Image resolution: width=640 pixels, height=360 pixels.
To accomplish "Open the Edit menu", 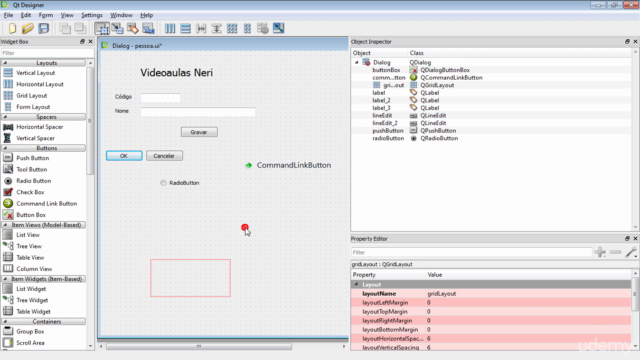I will click(26, 15).
